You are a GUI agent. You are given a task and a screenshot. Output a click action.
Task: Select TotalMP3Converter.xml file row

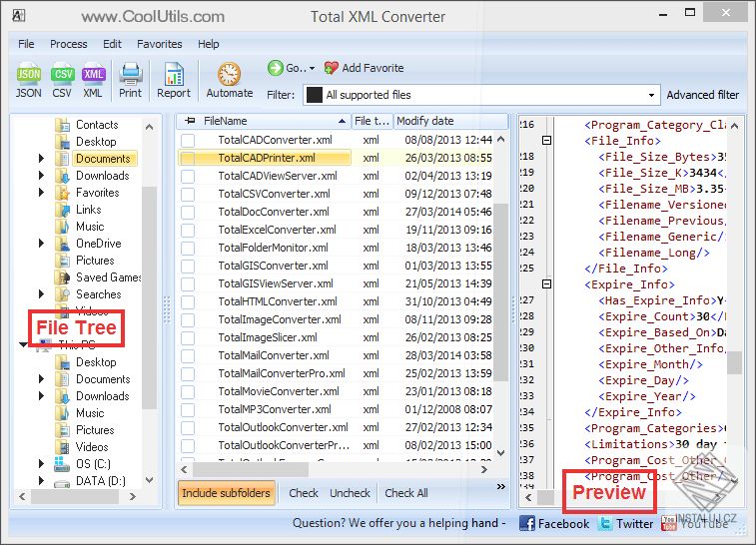[337, 409]
